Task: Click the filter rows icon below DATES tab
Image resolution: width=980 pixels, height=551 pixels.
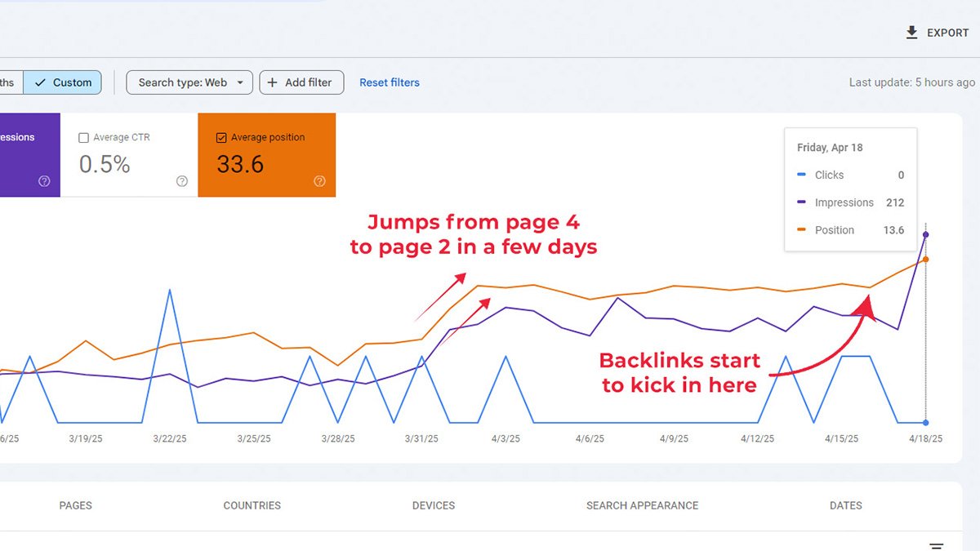Action: (x=937, y=545)
